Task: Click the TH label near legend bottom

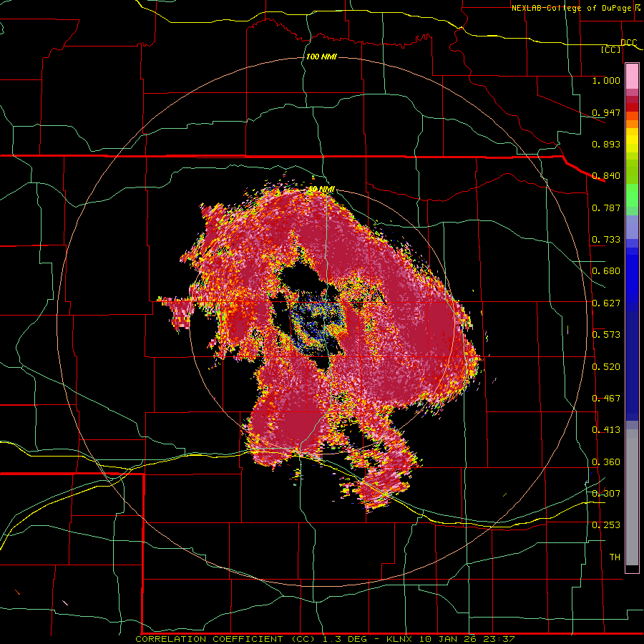Action: [615, 557]
